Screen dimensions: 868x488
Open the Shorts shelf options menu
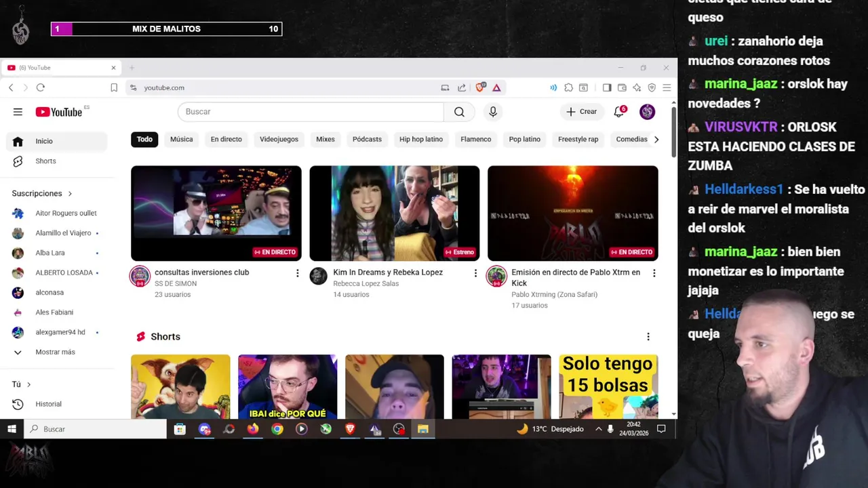pos(648,337)
